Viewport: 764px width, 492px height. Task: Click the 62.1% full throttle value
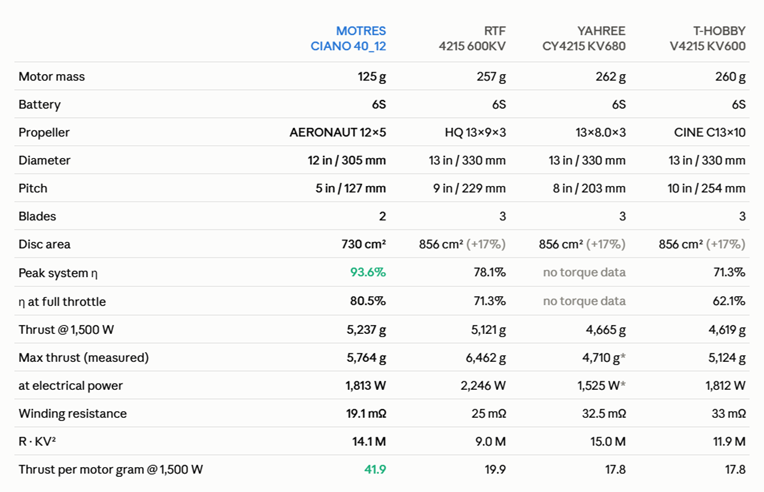coord(729,301)
